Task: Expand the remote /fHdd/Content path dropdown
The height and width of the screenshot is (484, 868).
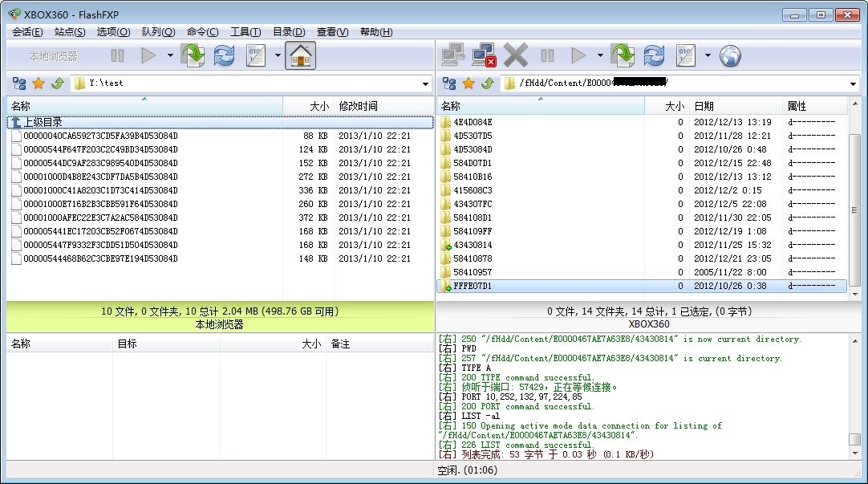Action: point(853,83)
